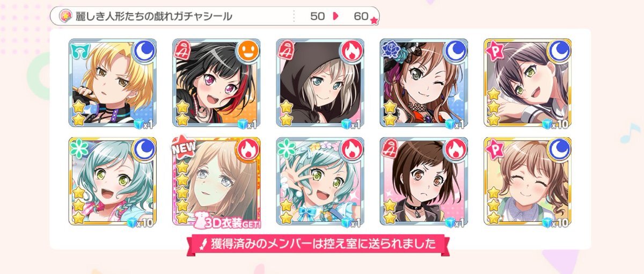This screenshot has width=644, height=274.
Task: Click the pink star beside the 60 count
Action: (x=374, y=20)
